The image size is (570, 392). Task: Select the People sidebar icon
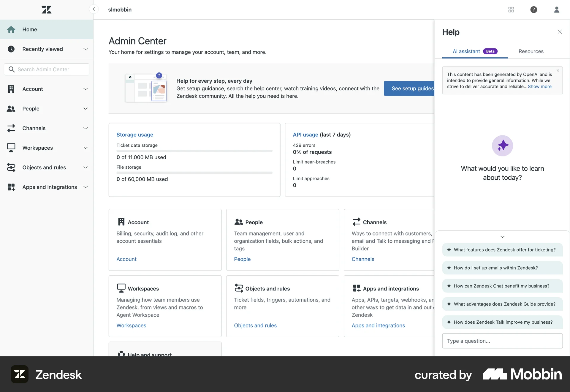click(11, 108)
